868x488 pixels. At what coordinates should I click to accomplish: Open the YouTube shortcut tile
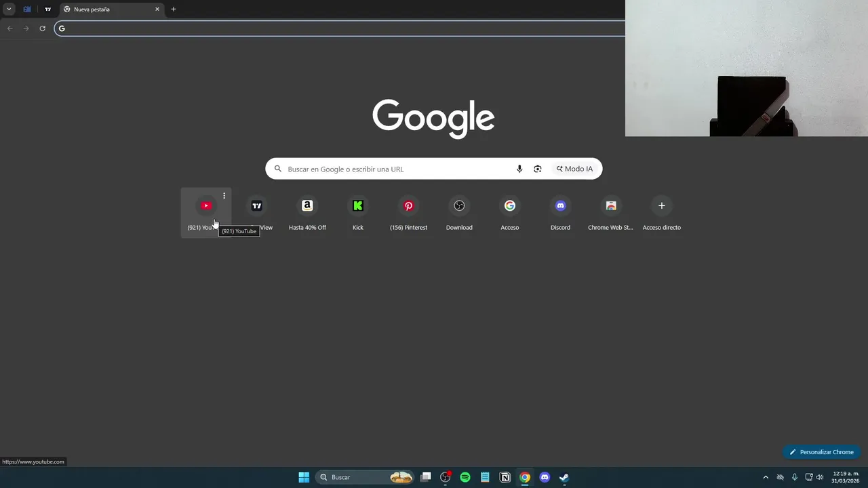pos(205,212)
